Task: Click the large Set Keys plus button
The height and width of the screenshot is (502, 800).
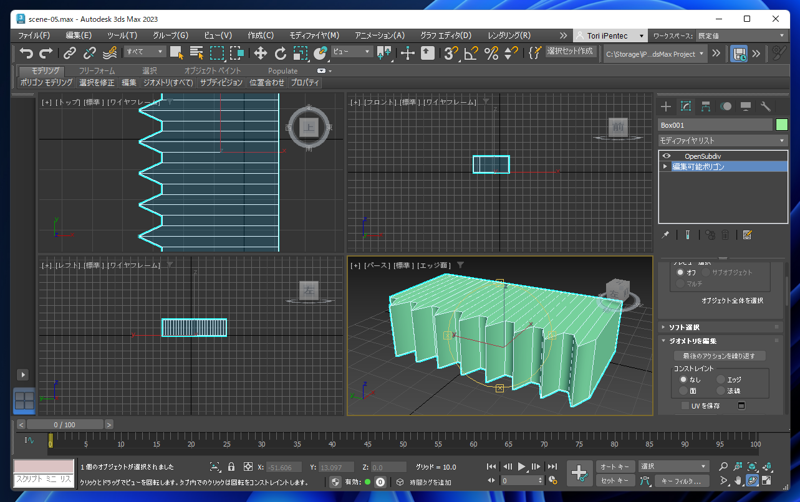Action: (x=579, y=473)
